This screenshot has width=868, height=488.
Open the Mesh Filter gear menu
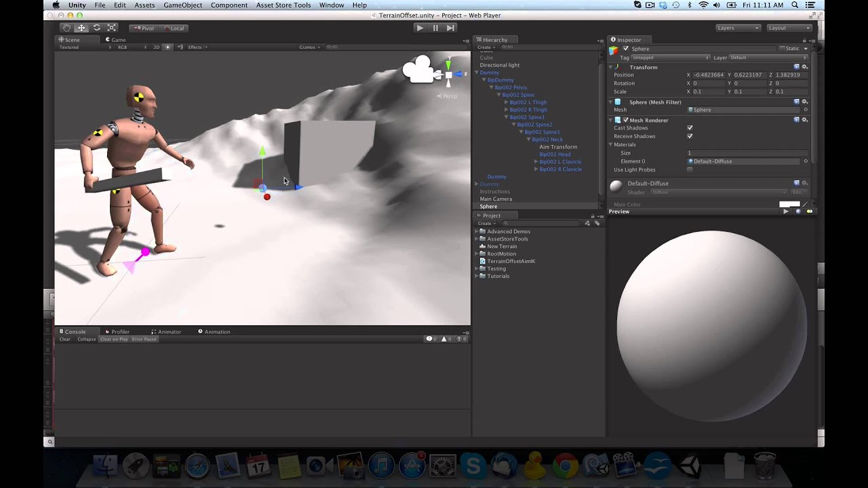805,102
